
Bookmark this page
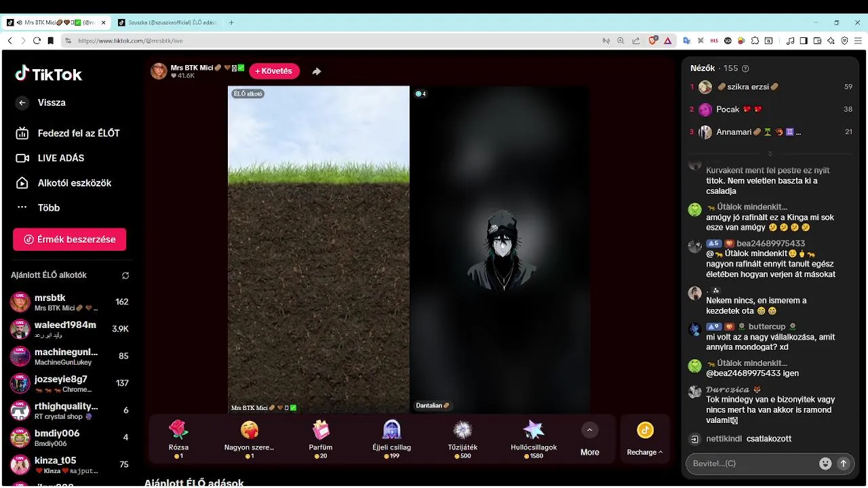51,41
